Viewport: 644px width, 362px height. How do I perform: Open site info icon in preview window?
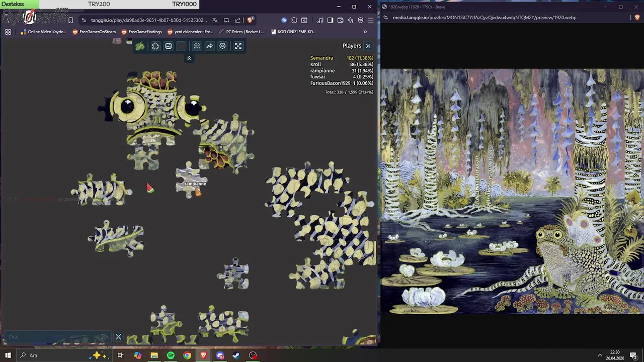(387, 18)
